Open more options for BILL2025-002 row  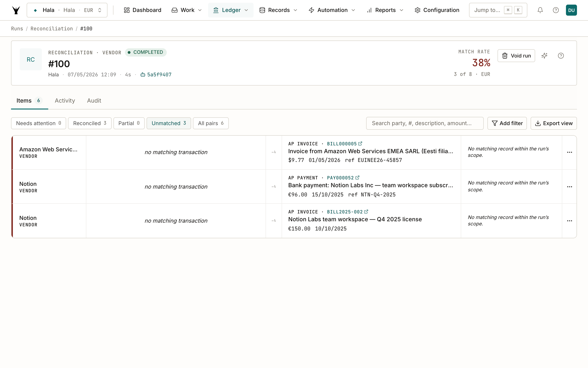click(570, 221)
